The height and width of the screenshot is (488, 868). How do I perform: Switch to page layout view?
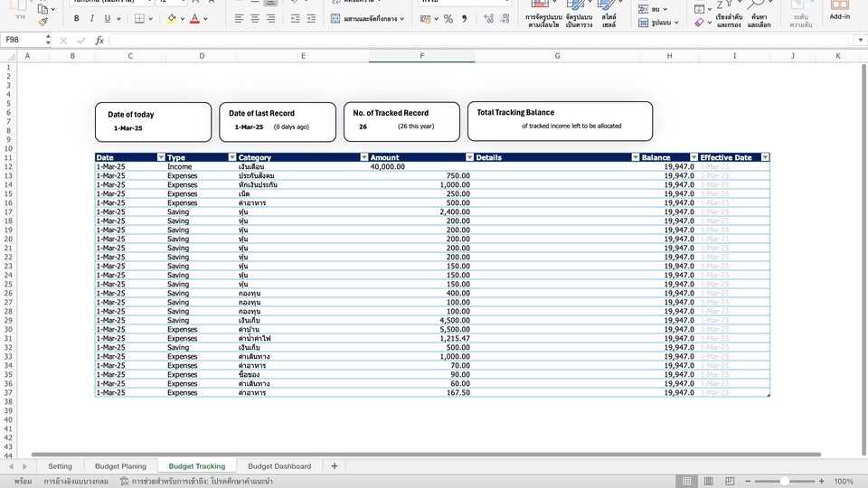tap(711, 481)
